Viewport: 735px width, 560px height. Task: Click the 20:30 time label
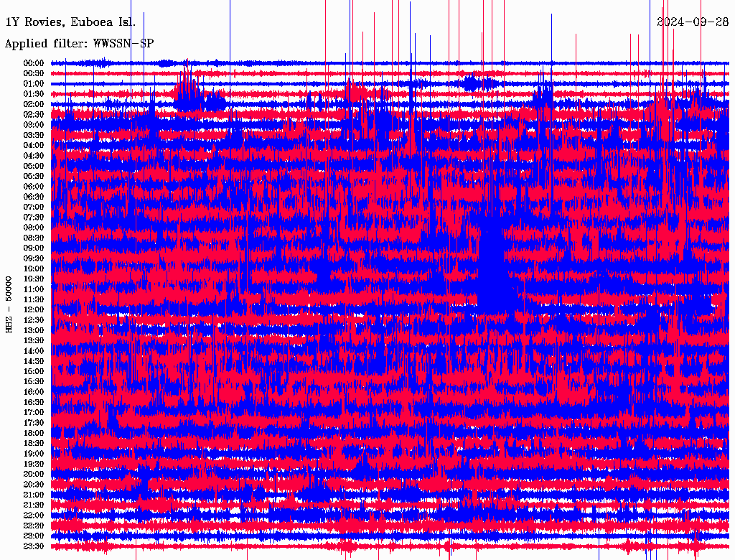(34, 484)
